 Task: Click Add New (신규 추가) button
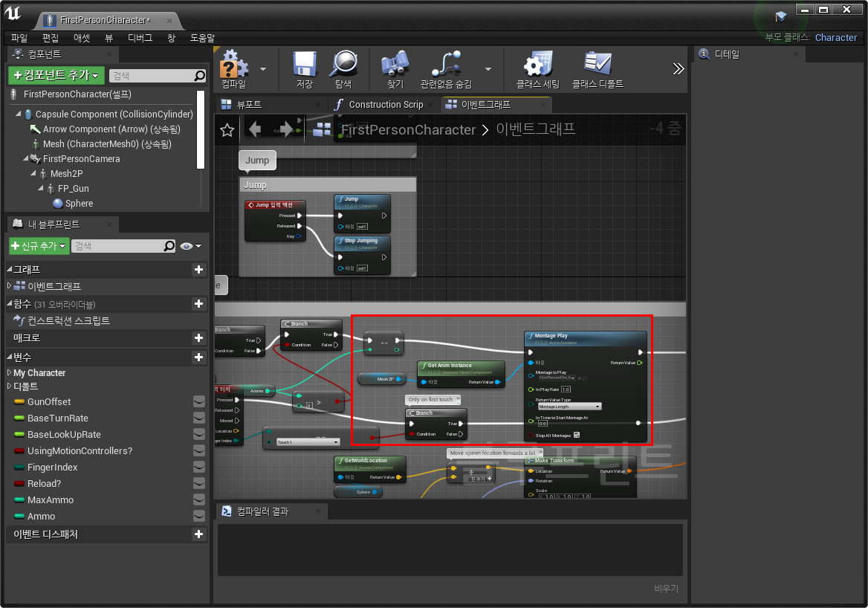click(x=39, y=246)
